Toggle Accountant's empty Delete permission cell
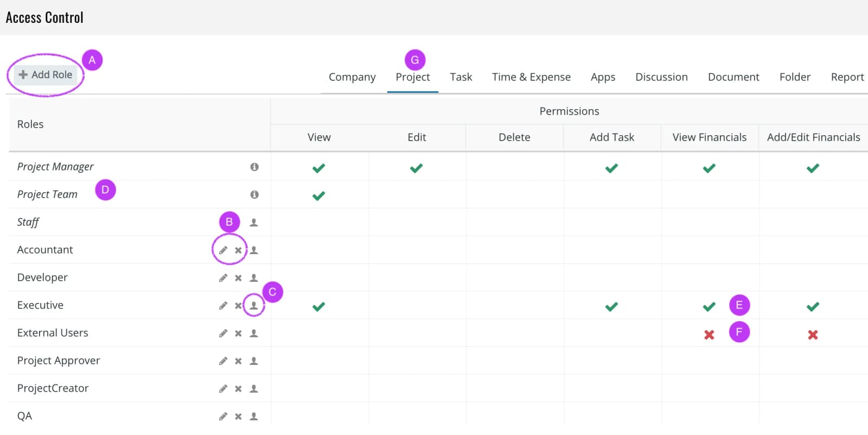The width and height of the screenshot is (868, 435). 515,250
